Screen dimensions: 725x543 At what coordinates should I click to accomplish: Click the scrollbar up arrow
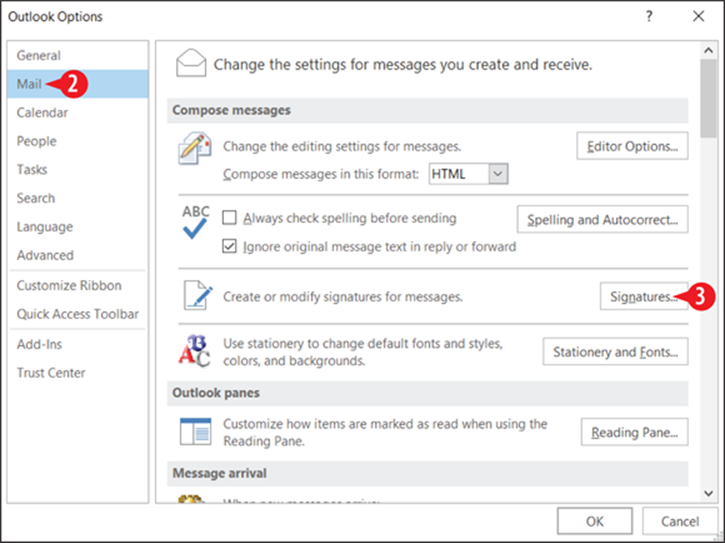[708, 50]
